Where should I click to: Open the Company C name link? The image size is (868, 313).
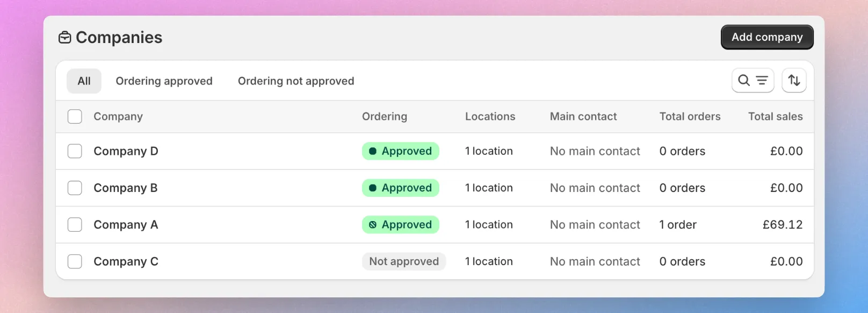pos(126,261)
